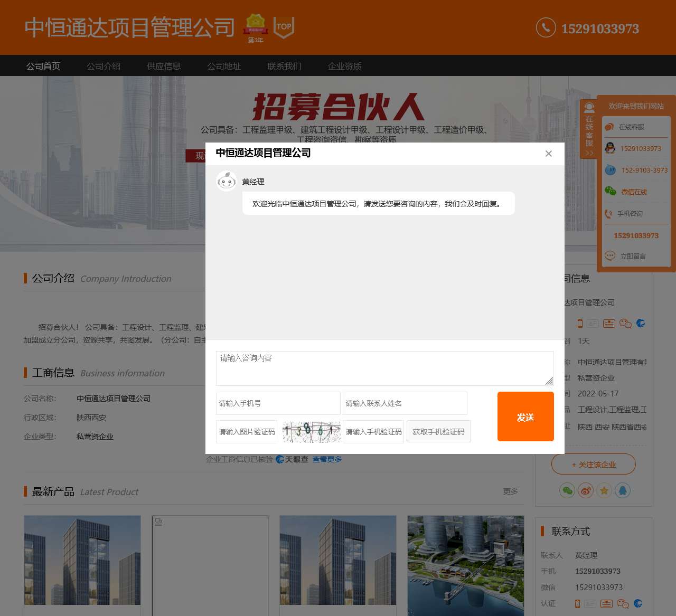Click the star favorites share icon
The width and height of the screenshot is (676, 616).
pyautogui.click(x=604, y=490)
